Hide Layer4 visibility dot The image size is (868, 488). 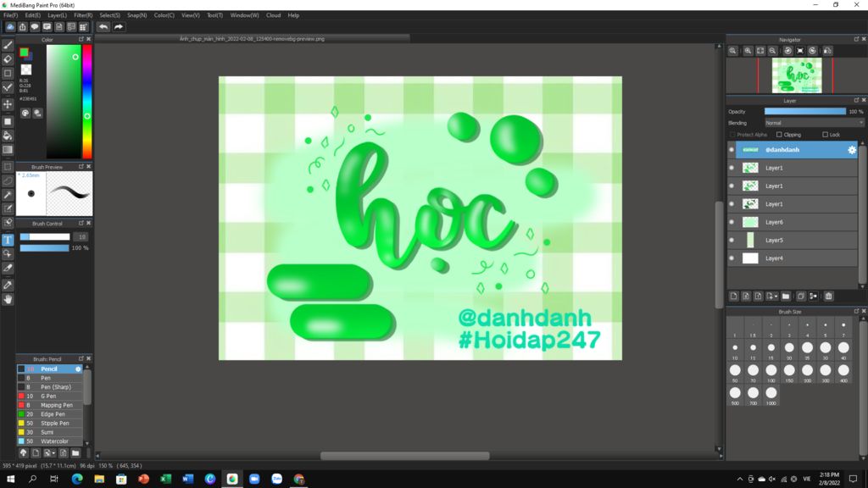(732, 258)
